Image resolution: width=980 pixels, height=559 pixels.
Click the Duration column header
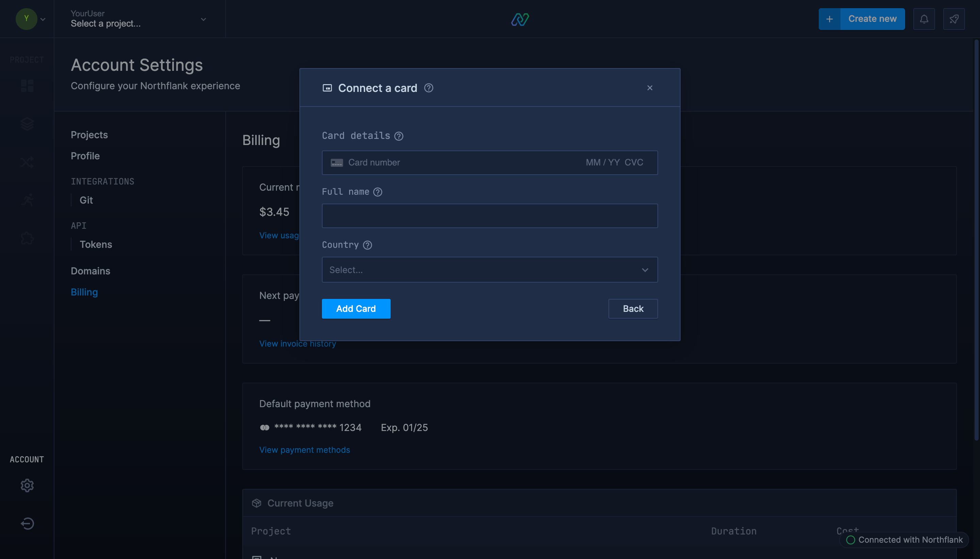pos(734,531)
